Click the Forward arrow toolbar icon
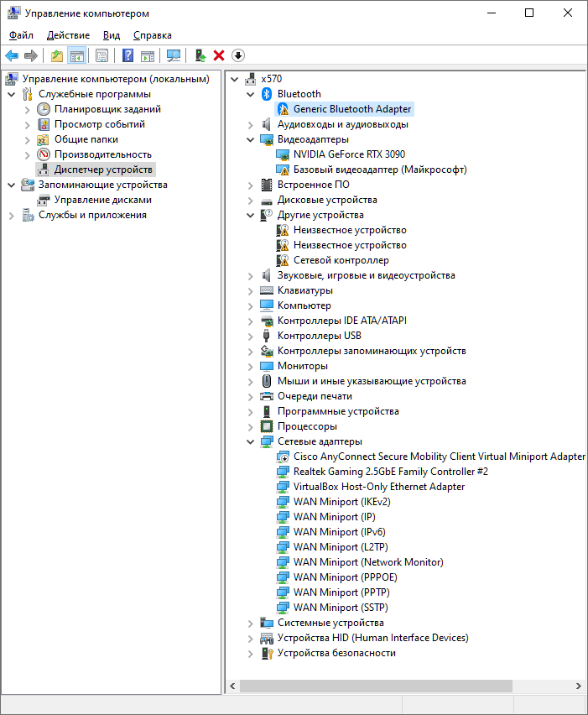Viewport: 588px width, 715px height. click(30, 55)
